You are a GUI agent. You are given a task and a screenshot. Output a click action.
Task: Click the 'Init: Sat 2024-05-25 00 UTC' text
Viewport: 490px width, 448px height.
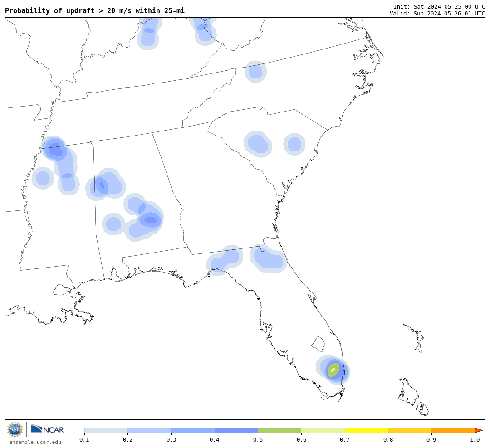[x=439, y=6]
